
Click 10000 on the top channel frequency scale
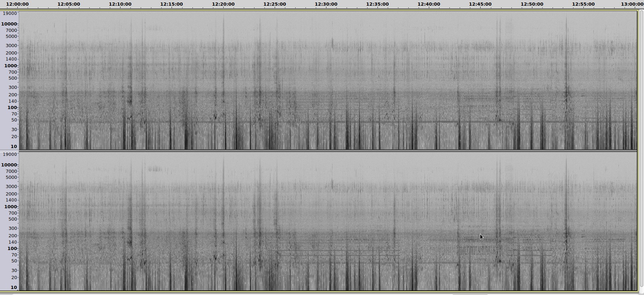(9, 24)
